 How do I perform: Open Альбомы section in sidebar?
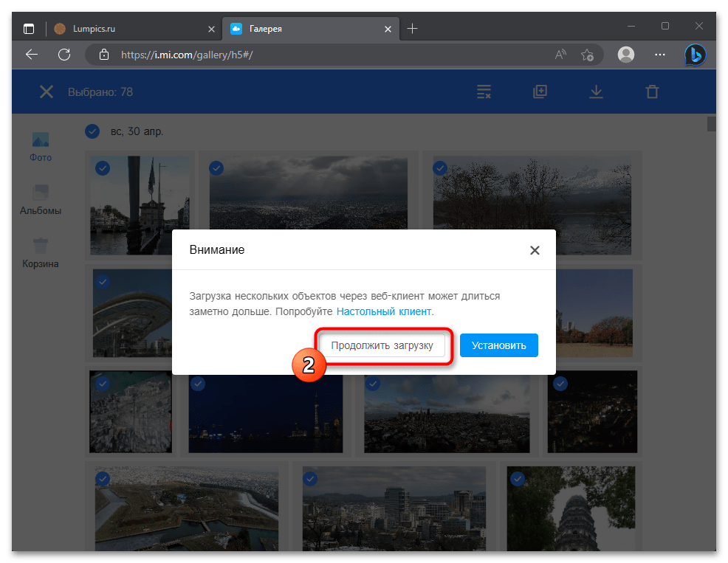coord(41,200)
